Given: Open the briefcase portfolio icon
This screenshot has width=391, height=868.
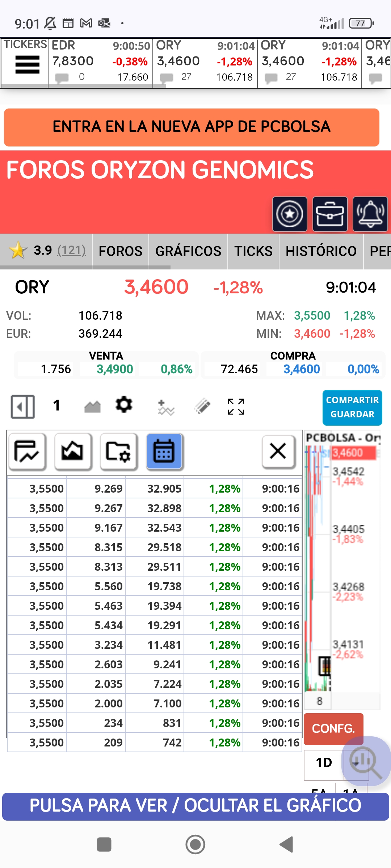Looking at the screenshot, I should point(330,214).
